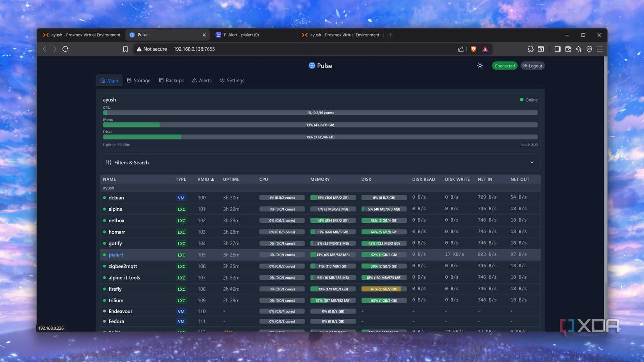The image size is (644, 362).
Task: Click the Brave Rewards triangle icon
Action: coord(485,49)
